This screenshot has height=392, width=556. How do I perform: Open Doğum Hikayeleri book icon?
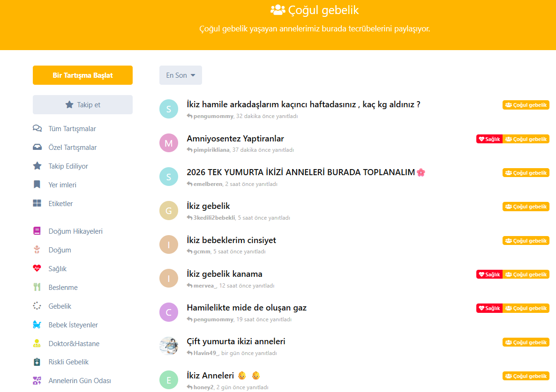click(x=37, y=231)
